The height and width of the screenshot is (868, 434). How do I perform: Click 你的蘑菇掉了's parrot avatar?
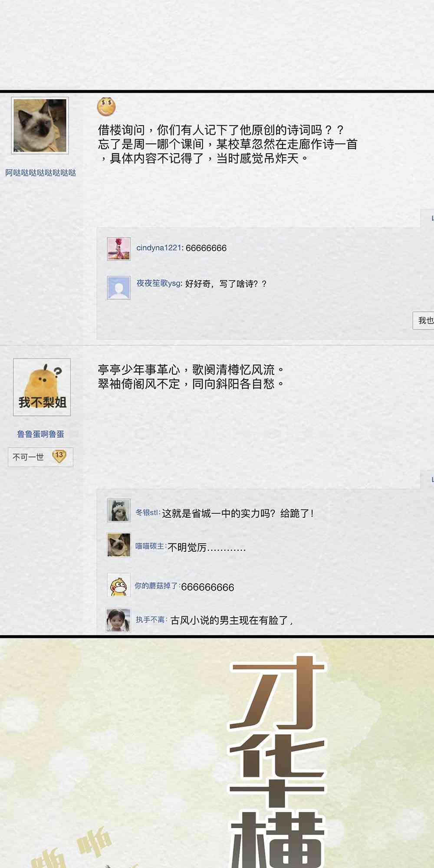[x=119, y=585]
